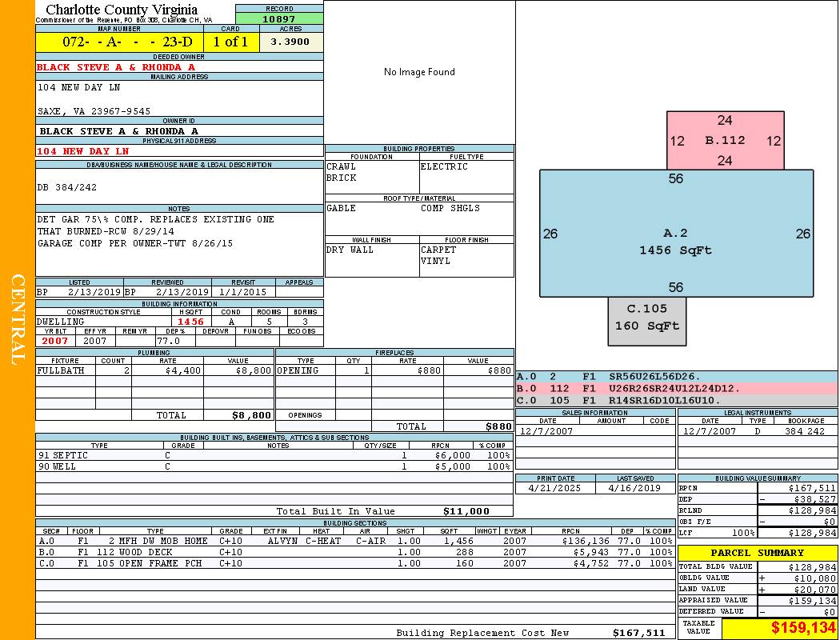This screenshot has height=640, width=840.
Task: Click the plumbing total $8,800 in bold
Action: click(x=252, y=415)
